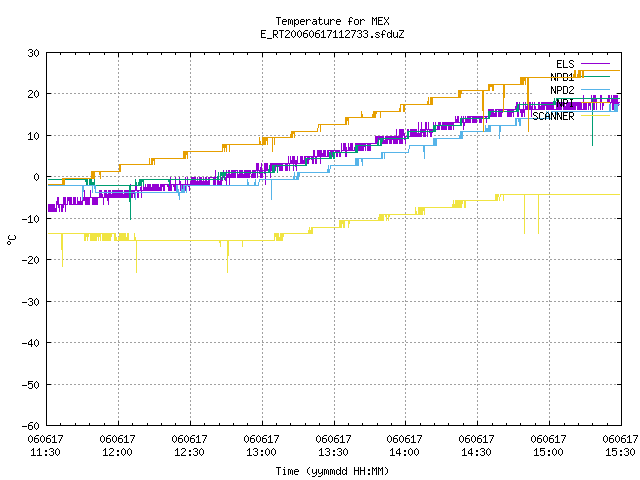
Task: Click the yellow SCANNER legend line sample
Action: click(x=596, y=116)
